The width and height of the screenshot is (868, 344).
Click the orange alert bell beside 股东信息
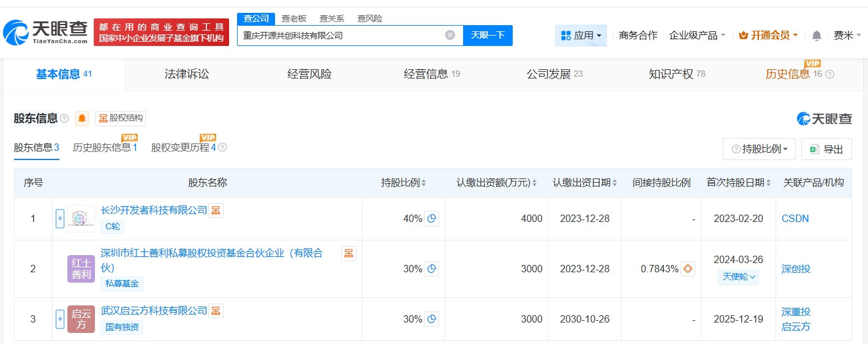[81, 118]
